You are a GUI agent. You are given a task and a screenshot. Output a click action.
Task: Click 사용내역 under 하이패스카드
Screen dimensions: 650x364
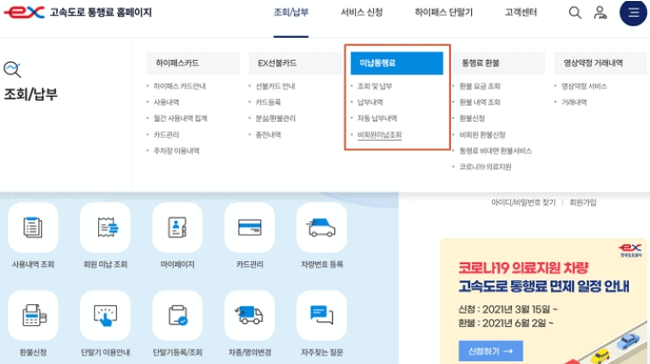[x=166, y=102]
